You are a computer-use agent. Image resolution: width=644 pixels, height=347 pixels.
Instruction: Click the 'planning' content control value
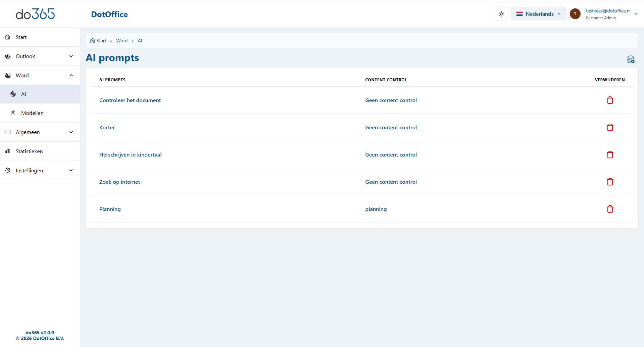pos(376,209)
